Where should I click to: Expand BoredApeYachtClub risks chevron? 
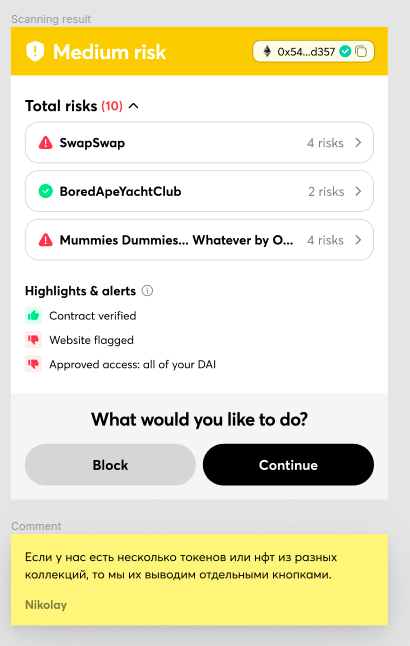[x=358, y=191]
